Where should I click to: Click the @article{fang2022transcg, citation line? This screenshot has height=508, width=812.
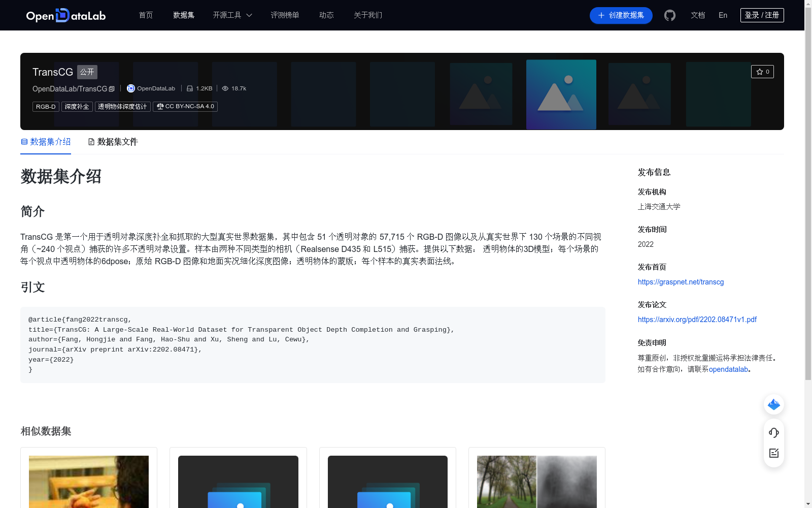click(80, 320)
